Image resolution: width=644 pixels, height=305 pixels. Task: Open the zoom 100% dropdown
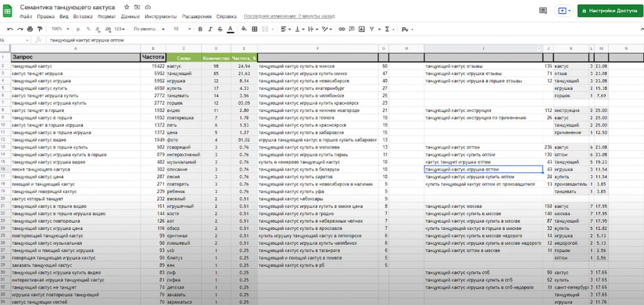[x=60, y=29]
